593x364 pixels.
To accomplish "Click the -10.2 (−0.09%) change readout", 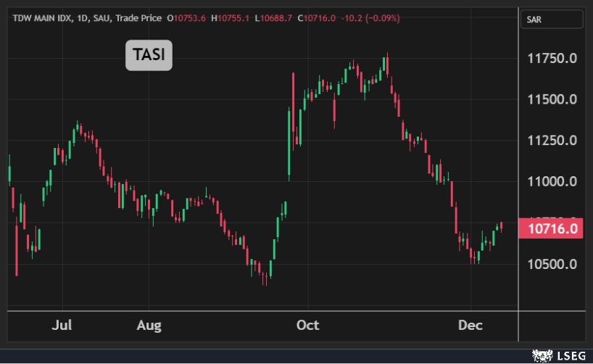I will (x=370, y=18).
